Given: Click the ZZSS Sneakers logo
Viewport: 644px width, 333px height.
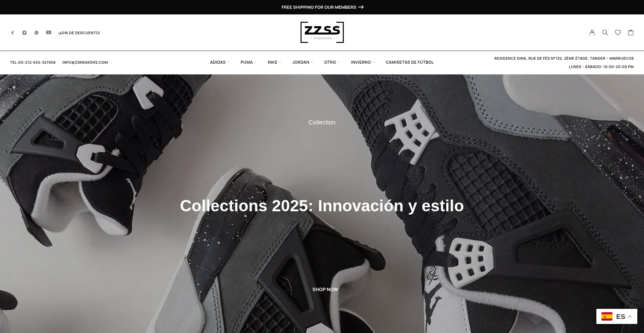Looking at the screenshot, I should click(x=322, y=33).
